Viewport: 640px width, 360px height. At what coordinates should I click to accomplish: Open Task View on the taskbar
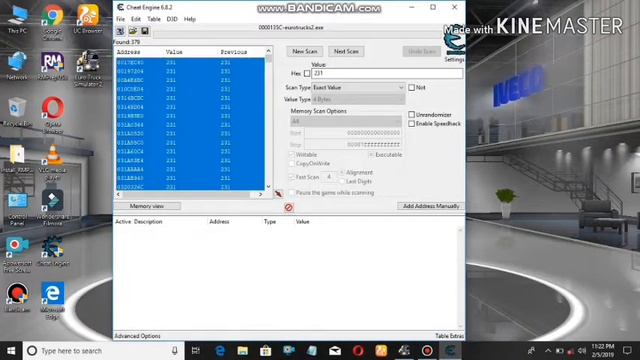coord(196,351)
